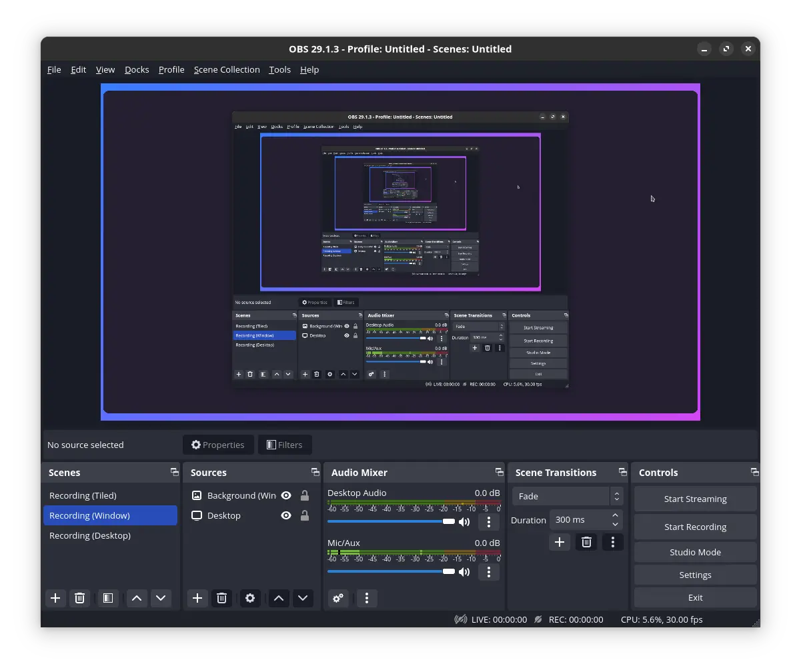Click Start Streaming button

[696, 499]
